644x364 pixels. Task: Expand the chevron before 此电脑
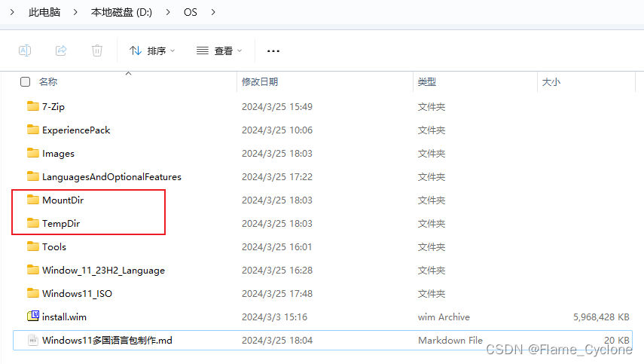click(x=12, y=12)
